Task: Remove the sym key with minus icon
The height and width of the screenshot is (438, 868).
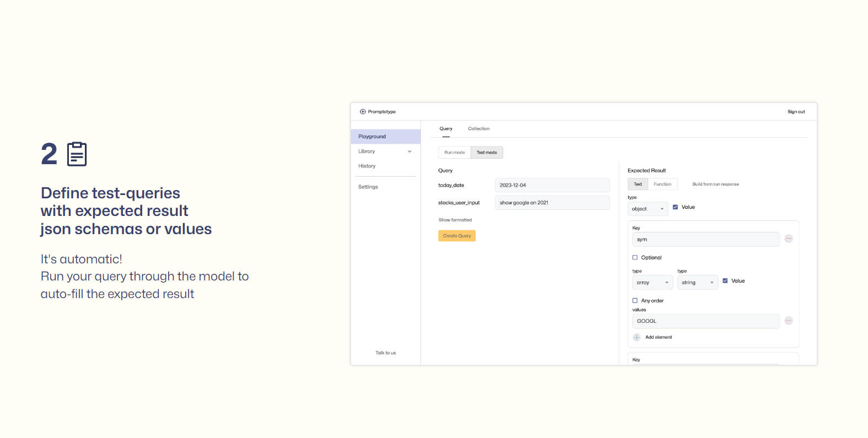Action: click(x=789, y=239)
